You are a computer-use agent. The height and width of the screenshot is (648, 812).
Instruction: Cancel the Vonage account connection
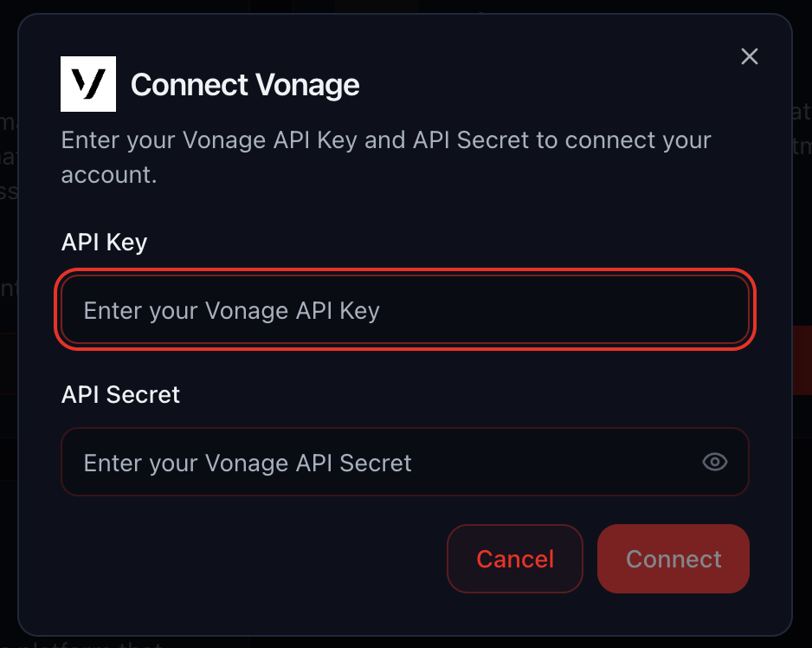click(514, 559)
